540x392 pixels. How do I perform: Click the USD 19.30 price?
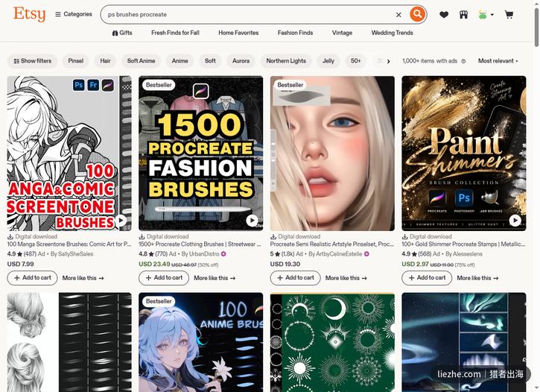click(285, 265)
